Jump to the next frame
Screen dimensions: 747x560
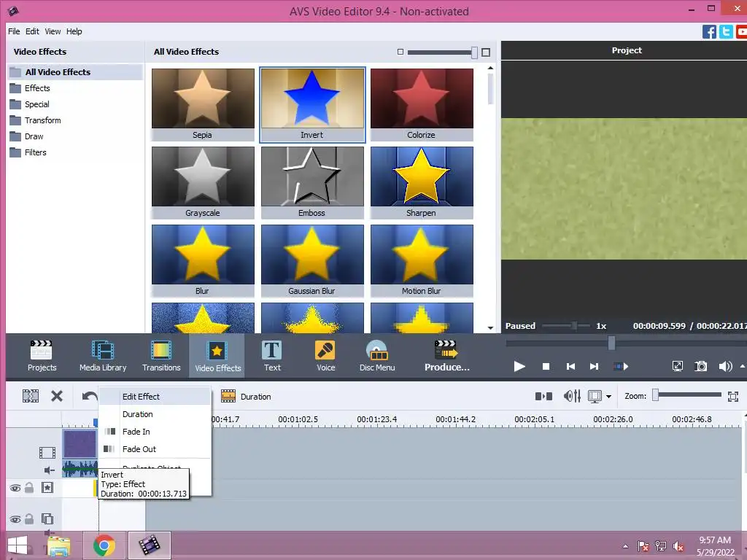(x=594, y=366)
